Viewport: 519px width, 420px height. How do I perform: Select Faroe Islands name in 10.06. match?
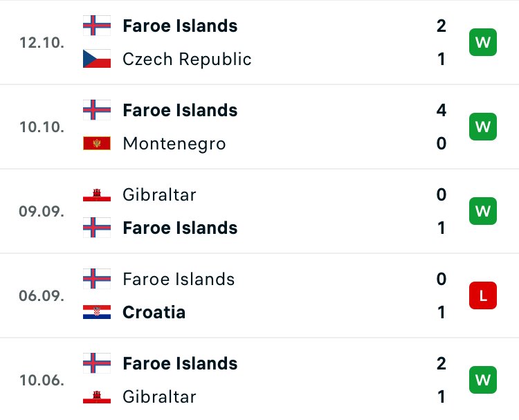(x=180, y=363)
